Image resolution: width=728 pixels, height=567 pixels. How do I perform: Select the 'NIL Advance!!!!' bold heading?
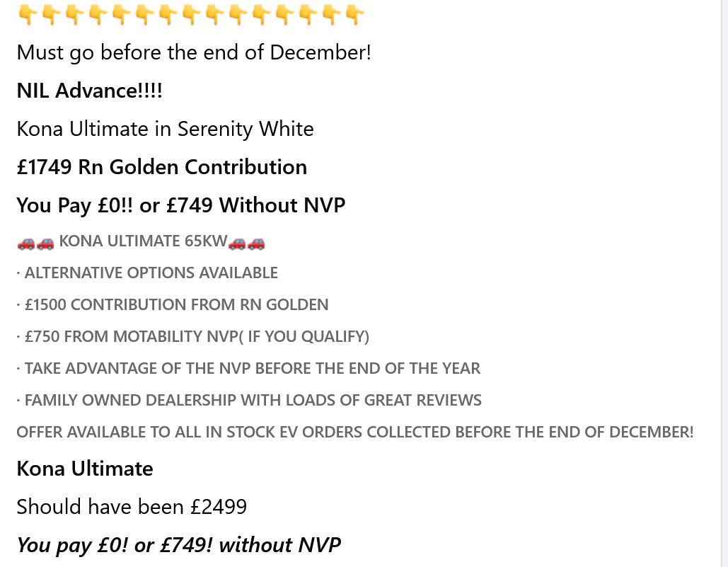tap(89, 91)
